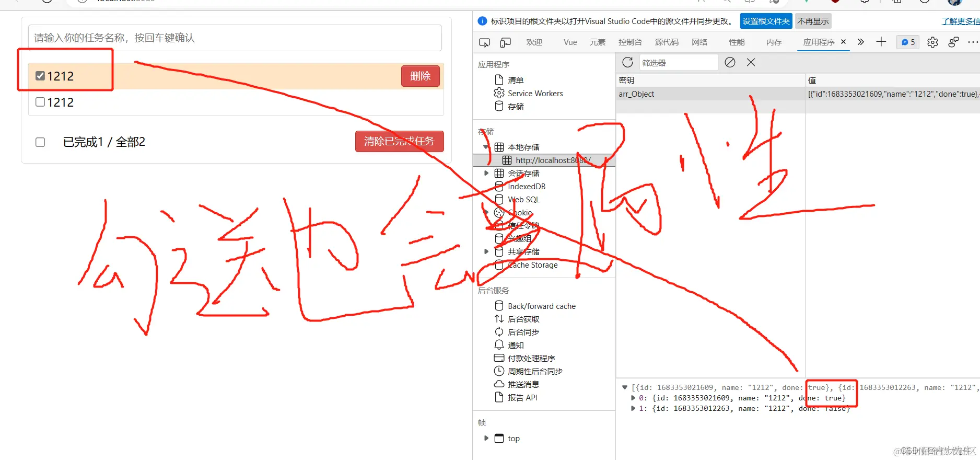The width and height of the screenshot is (980, 460).
Task: Switch to the 性能 tab
Action: [x=737, y=42]
